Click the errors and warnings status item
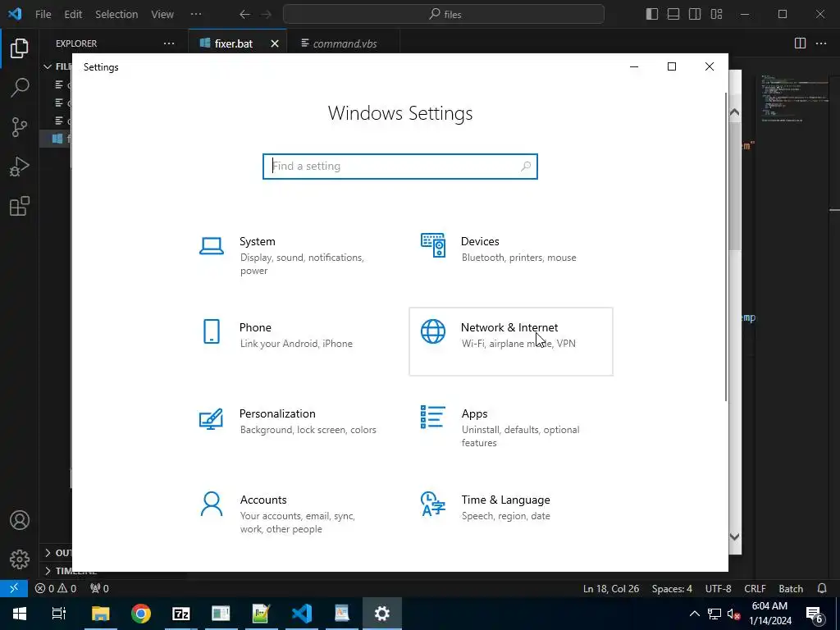This screenshot has width=840, height=630. pyautogui.click(x=56, y=588)
